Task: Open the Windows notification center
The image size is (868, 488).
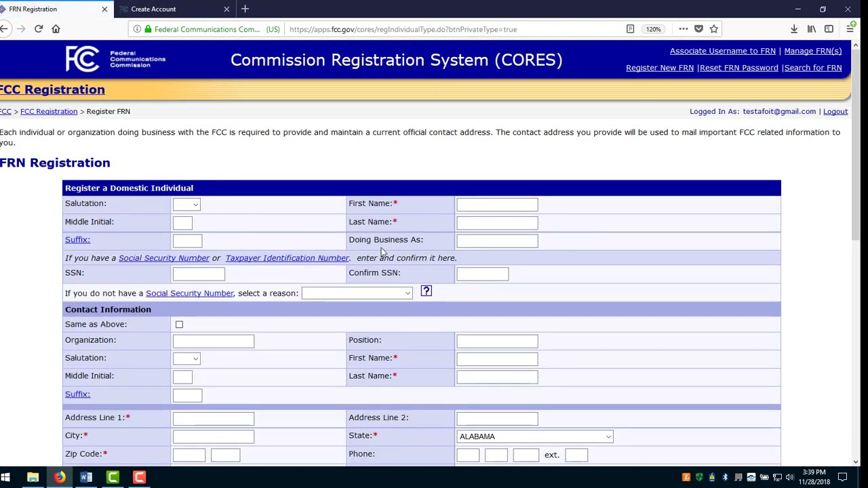Action: tap(843, 478)
